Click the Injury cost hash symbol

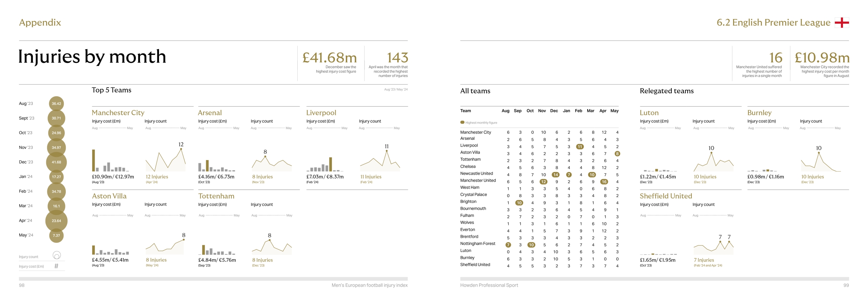(56, 266)
